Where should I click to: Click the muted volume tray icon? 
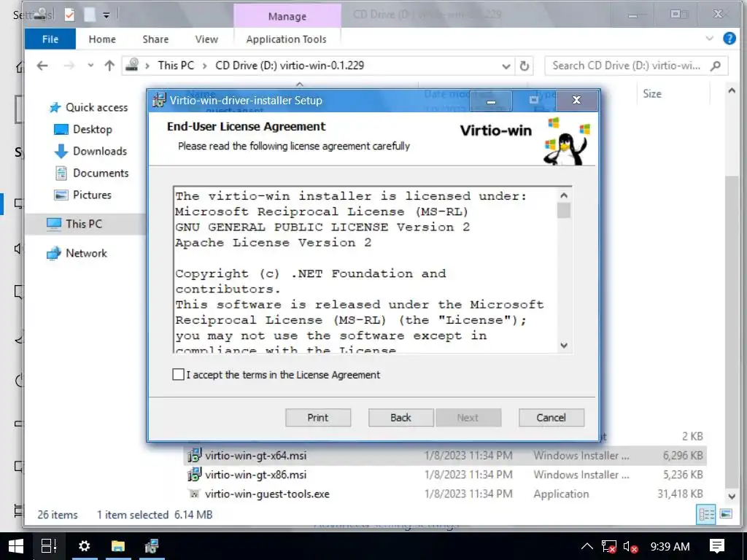630,547
